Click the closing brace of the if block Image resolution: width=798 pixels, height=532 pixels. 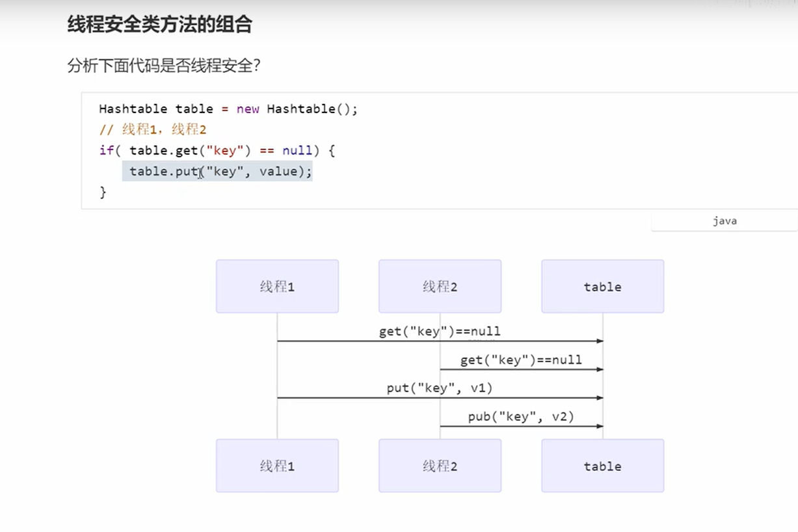pos(101,192)
